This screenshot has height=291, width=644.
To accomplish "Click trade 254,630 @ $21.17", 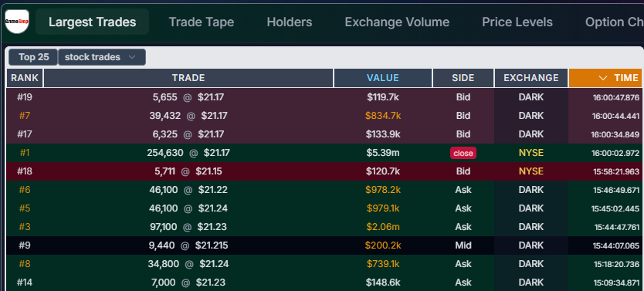I will point(188,153).
